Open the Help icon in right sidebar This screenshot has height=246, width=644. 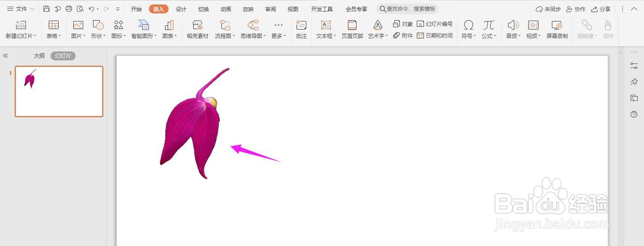point(634,114)
